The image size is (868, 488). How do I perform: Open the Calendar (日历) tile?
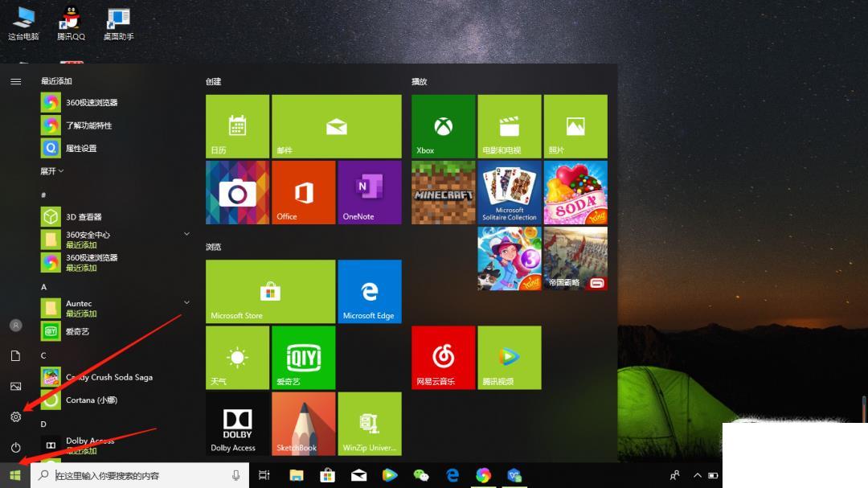click(237, 126)
